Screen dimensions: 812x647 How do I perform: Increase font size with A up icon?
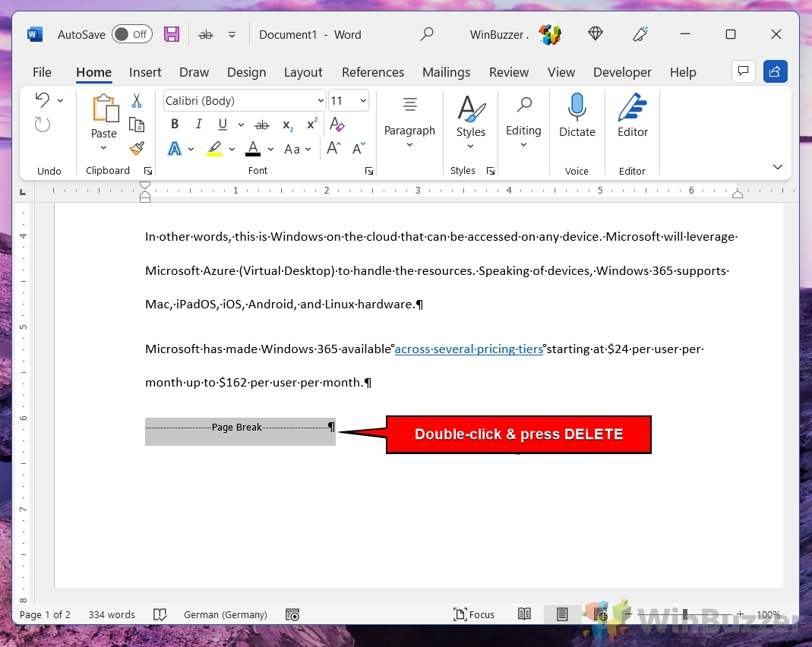click(x=334, y=149)
